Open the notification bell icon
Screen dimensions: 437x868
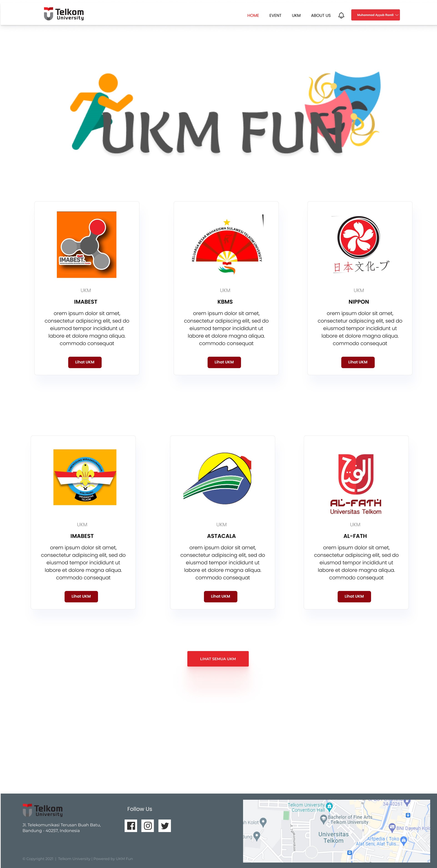[x=341, y=15]
